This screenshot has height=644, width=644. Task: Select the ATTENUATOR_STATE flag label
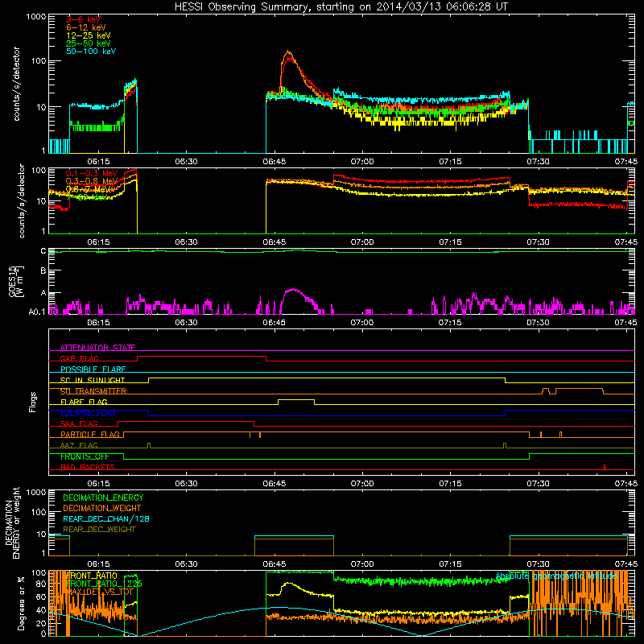coord(97,348)
